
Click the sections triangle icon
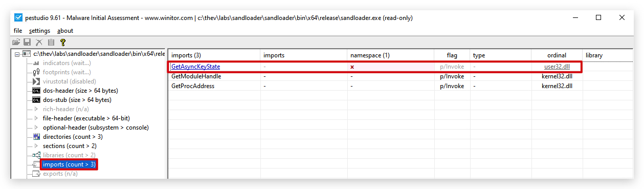coord(36,146)
